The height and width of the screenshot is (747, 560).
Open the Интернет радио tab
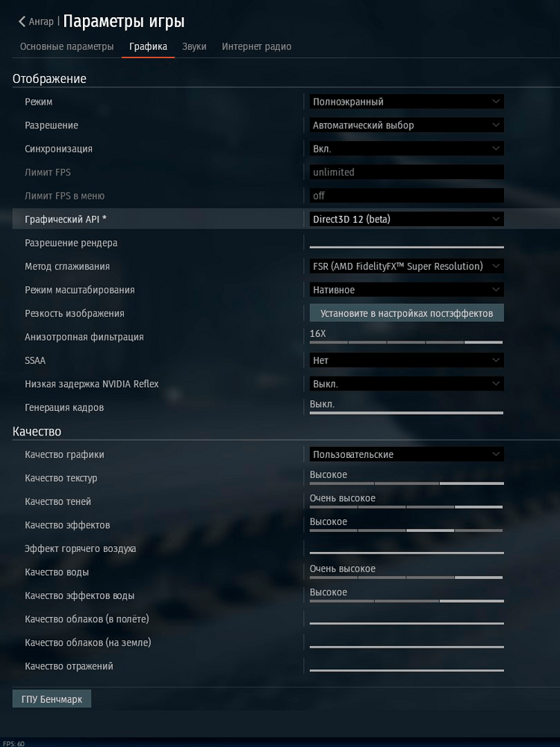click(x=257, y=46)
